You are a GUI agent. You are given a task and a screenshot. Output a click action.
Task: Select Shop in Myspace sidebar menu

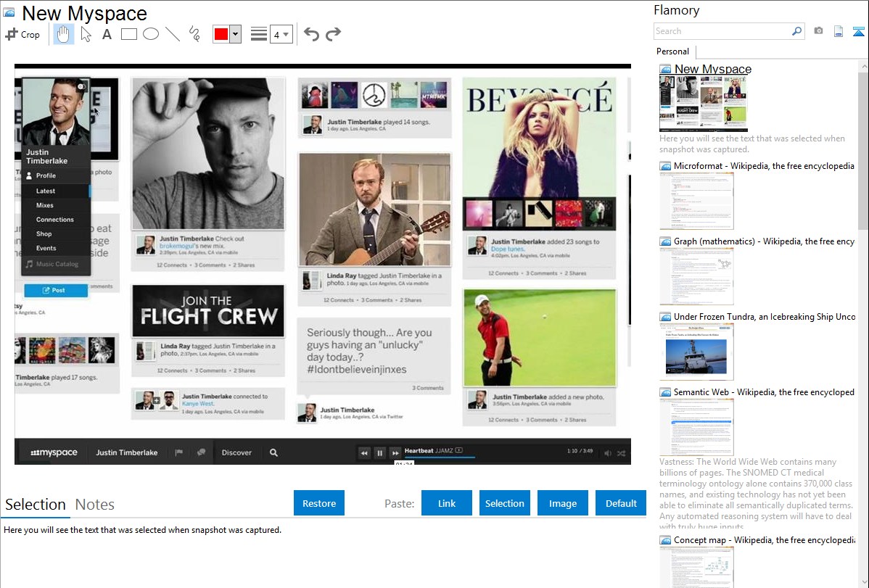(x=44, y=234)
